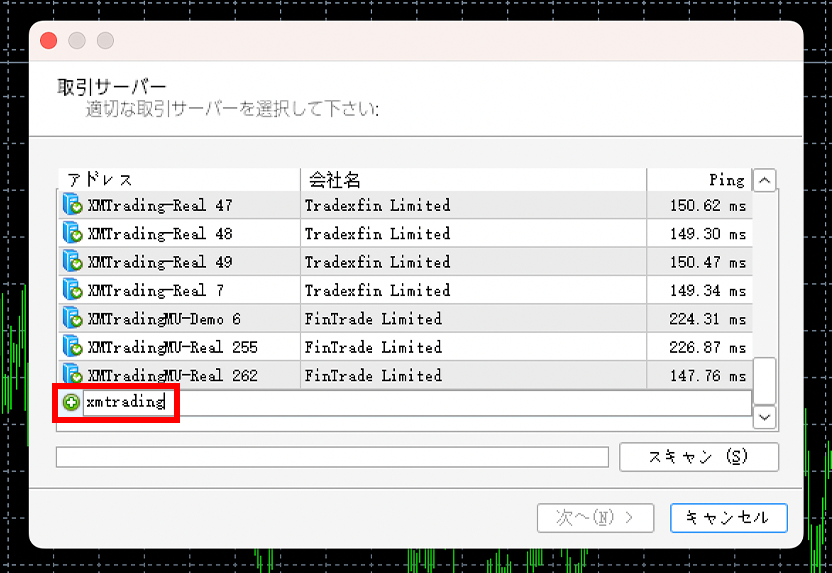Viewport: 832px width, 573px height.
Task: Close the dialog with red button
Action: (x=48, y=41)
